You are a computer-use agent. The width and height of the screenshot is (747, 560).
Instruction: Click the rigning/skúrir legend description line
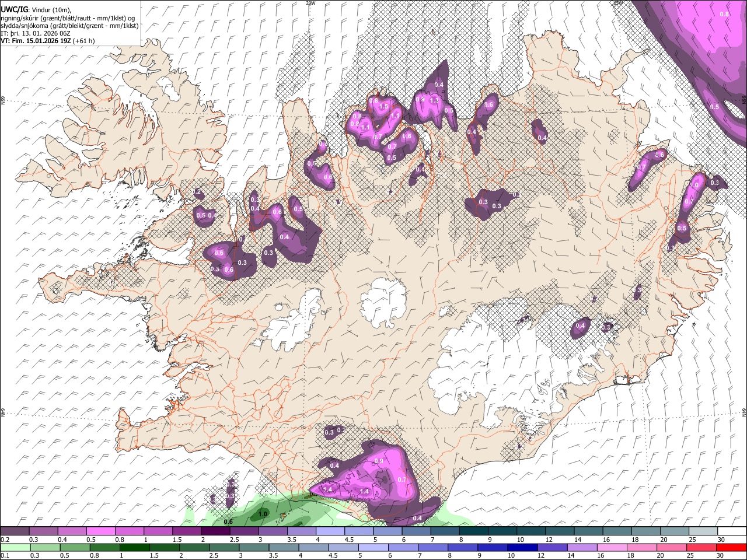click(68, 17)
